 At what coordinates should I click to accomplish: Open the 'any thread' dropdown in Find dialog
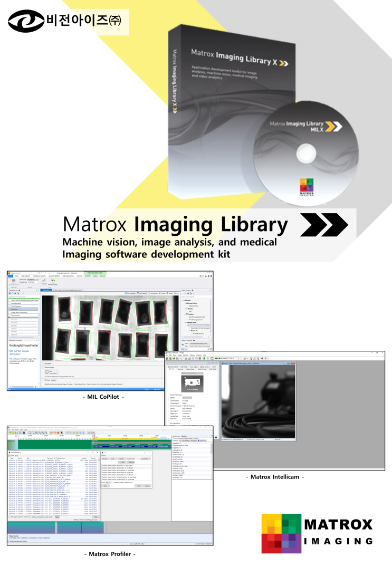[x=146, y=459]
